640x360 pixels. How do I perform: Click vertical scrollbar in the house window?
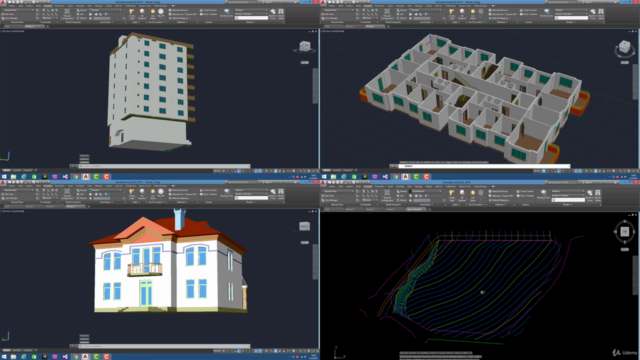(x=315, y=262)
